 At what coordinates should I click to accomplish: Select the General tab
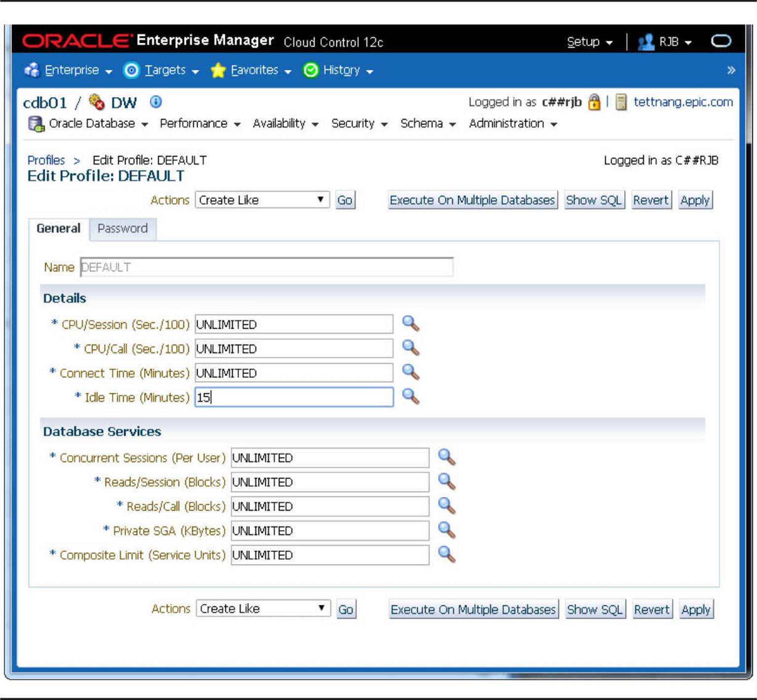[x=58, y=228]
